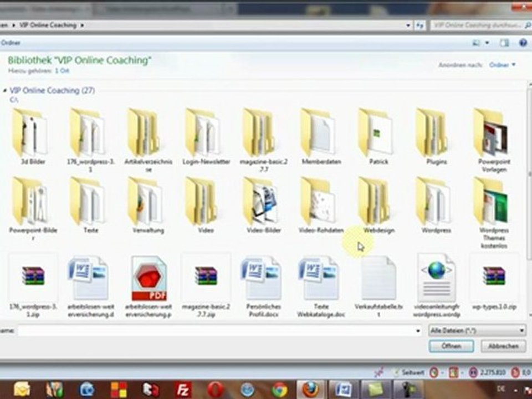This screenshot has height=399, width=532.
Task: Select the magazine-basic.2.7.7.zip archive
Action: [x=206, y=286]
